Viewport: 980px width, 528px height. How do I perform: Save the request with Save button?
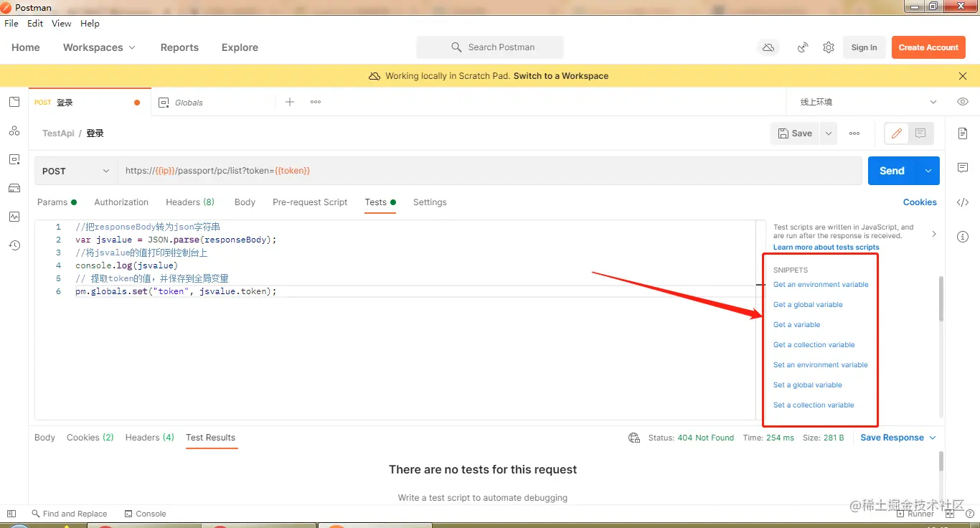(796, 133)
